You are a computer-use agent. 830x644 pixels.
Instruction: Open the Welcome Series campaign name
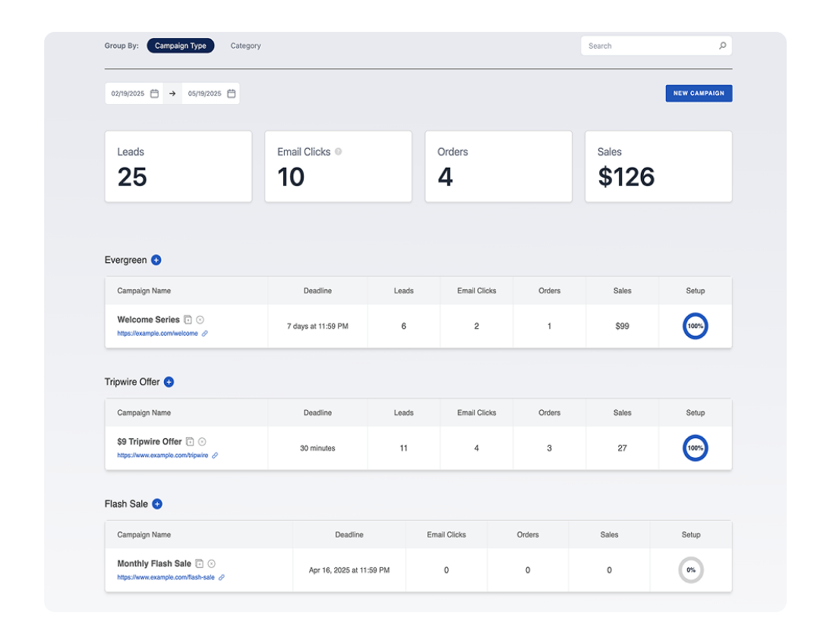148,320
